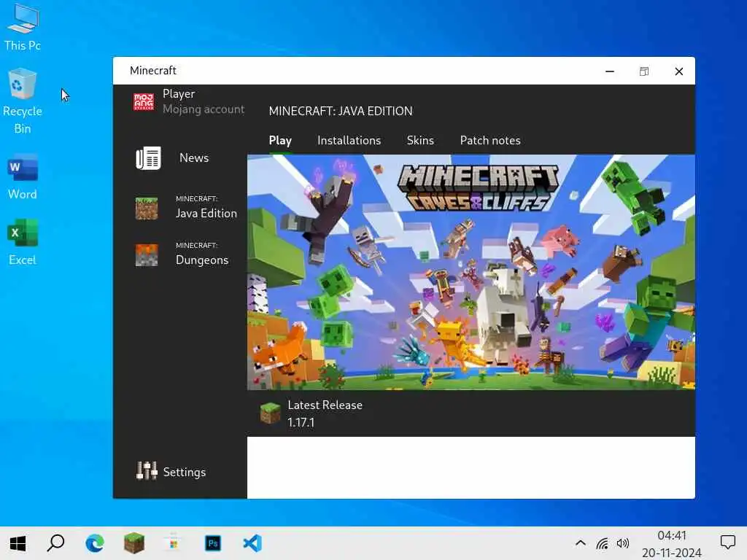The height and width of the screenshot is (560, 747).
Task: Open This PC desktop icon
Action: (x=23, y=27)
